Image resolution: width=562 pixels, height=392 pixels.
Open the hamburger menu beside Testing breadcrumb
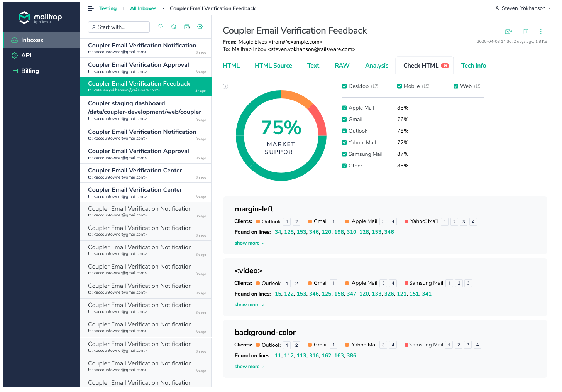click(x=90, y=8)
